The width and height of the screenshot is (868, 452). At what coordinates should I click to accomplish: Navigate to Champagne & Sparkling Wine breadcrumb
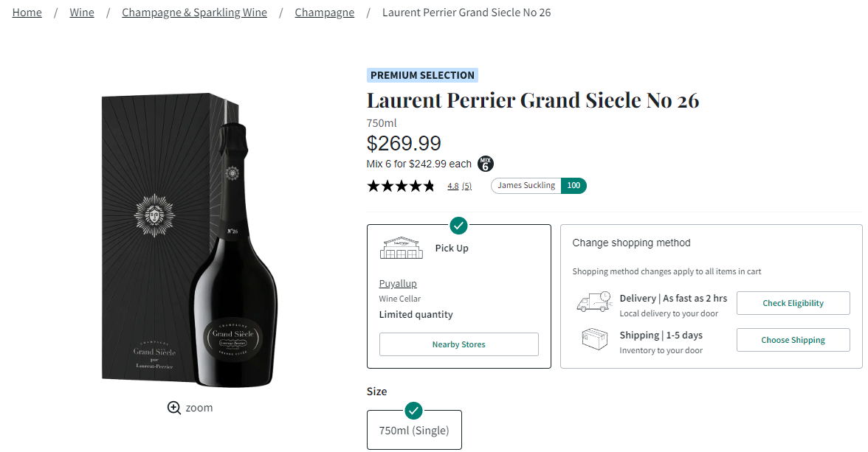coord(194,13)
